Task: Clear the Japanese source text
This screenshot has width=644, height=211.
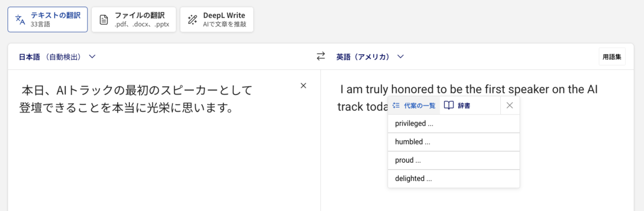Action: 303,85
